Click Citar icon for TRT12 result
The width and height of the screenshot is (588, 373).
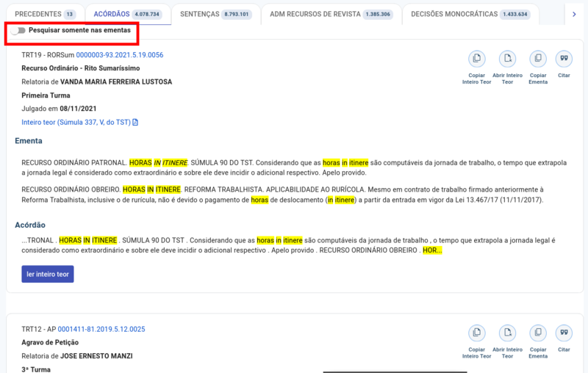click(564, 333)
